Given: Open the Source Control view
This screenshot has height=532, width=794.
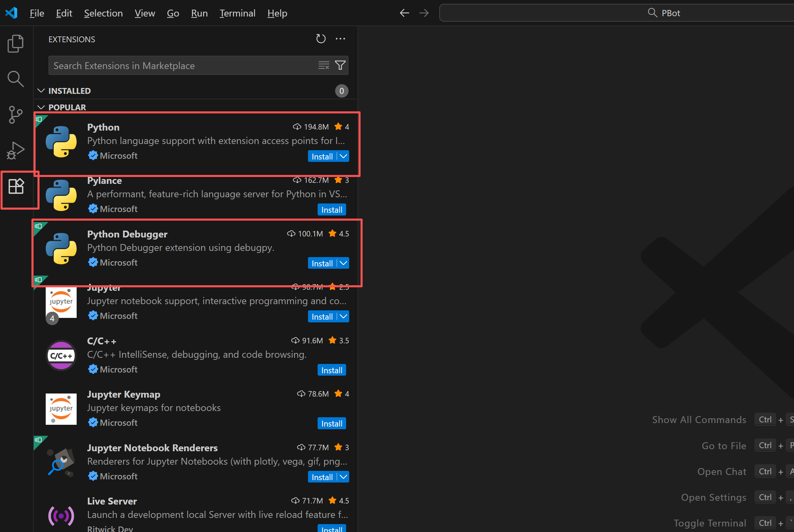Looking at the screenshot, I should [x=15, y=114].
